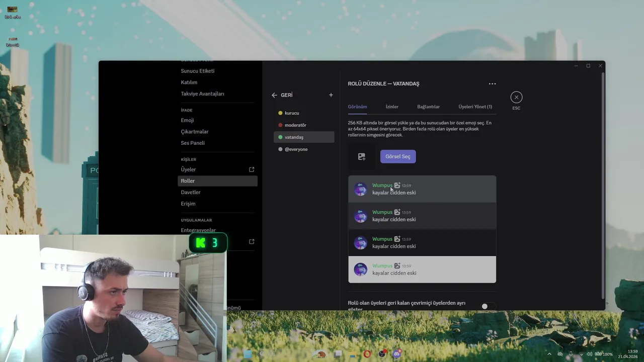
Task: Click the yellow dot beside kurucu
Action: [x=280, y=113]
